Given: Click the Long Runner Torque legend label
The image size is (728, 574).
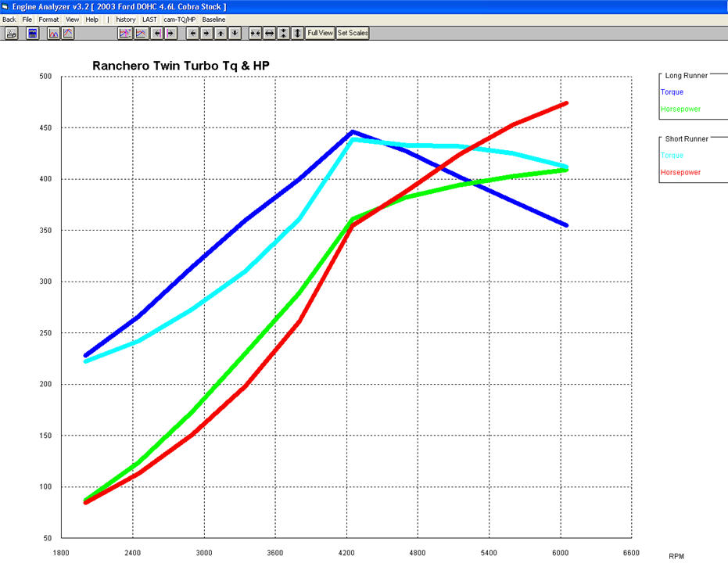Looking at the screenshot, I should (x=672, y=92).
